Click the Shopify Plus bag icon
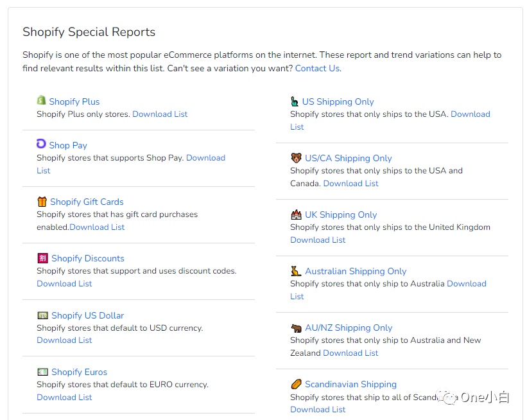527x420 pixels. (41, 100)
